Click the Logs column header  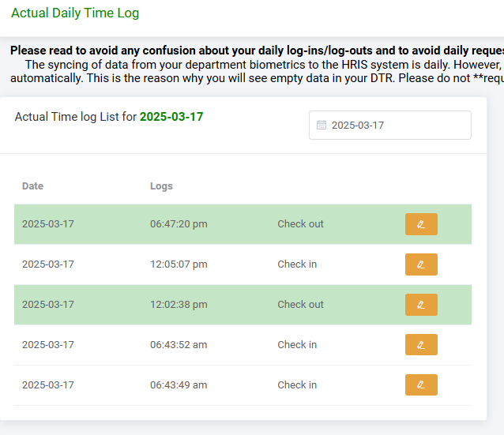coord(161,186)
